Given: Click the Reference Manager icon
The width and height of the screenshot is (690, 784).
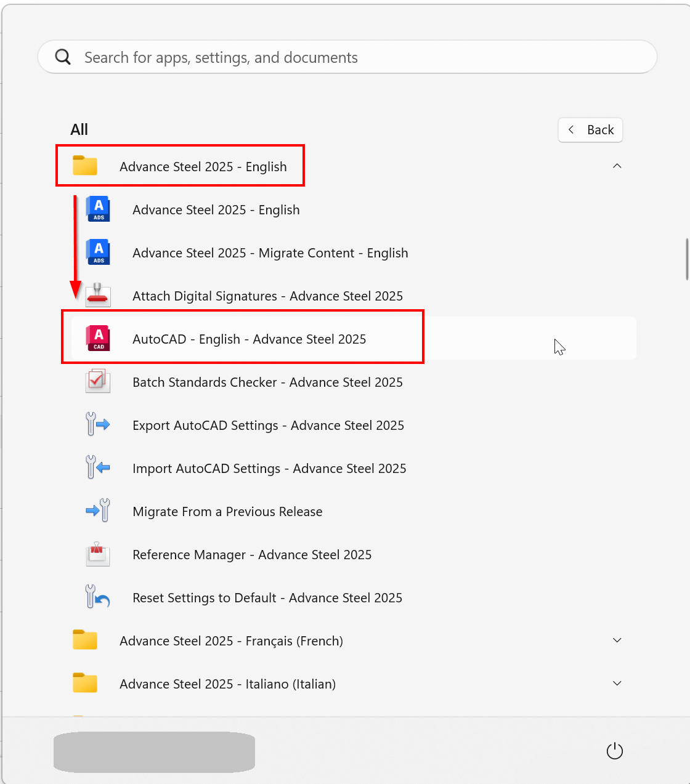Looking at the screenshot, I should [x=97, y=554].
